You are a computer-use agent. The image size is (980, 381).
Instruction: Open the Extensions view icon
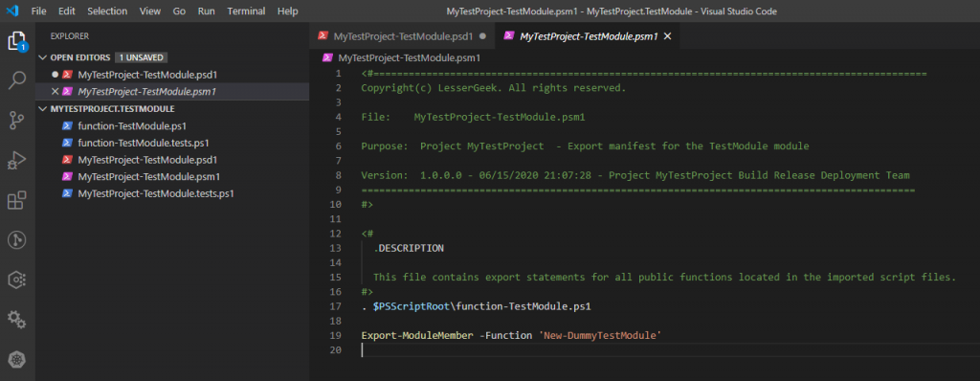17,201
